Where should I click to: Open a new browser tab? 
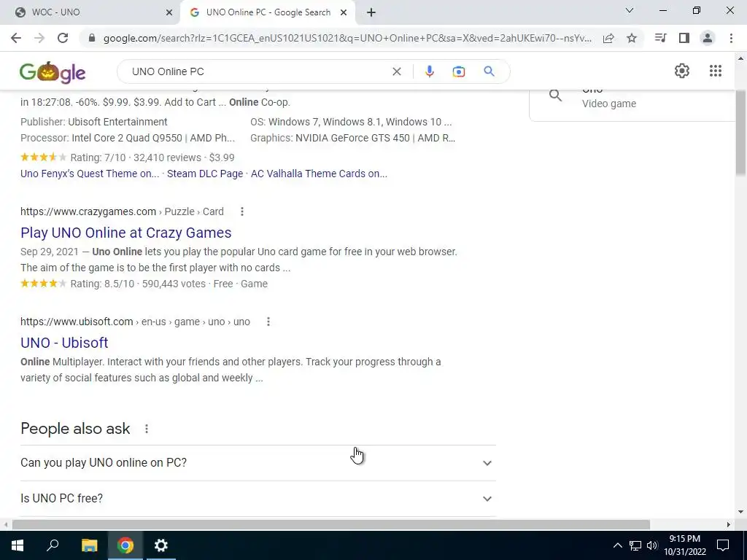click(371, 12)
